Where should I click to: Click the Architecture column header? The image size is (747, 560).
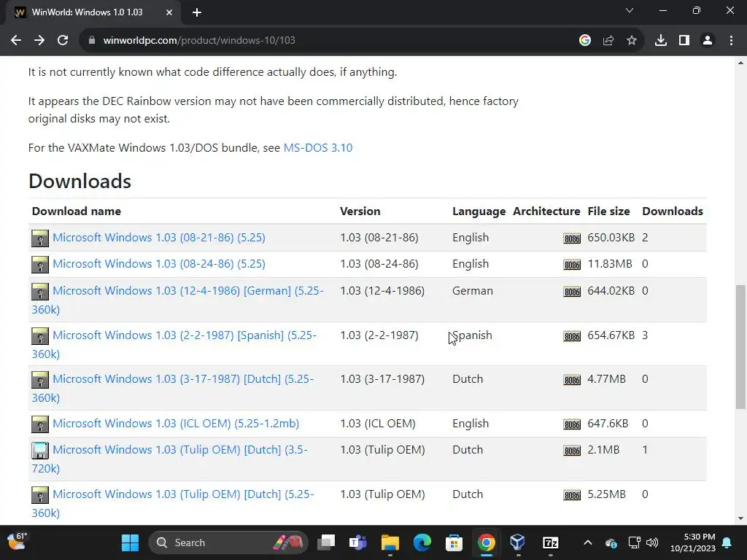tap(546, 211)
